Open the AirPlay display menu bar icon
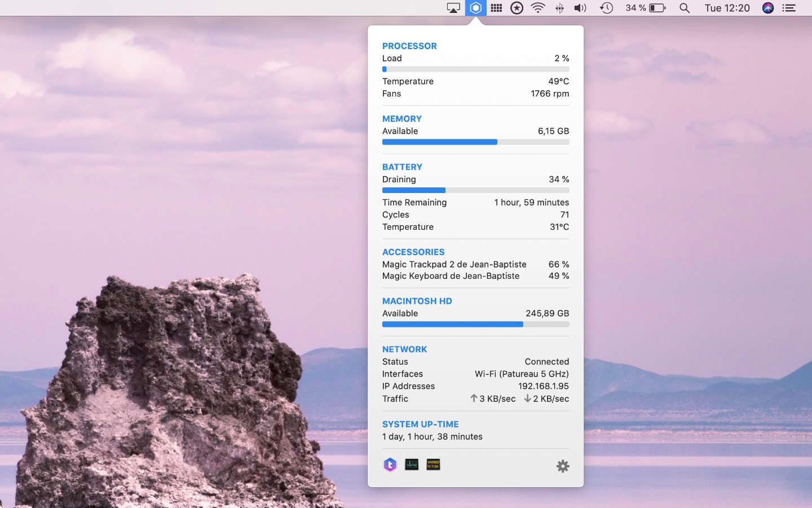The height and width of the screenshot is (508, 812). click(x=453, y=8)
